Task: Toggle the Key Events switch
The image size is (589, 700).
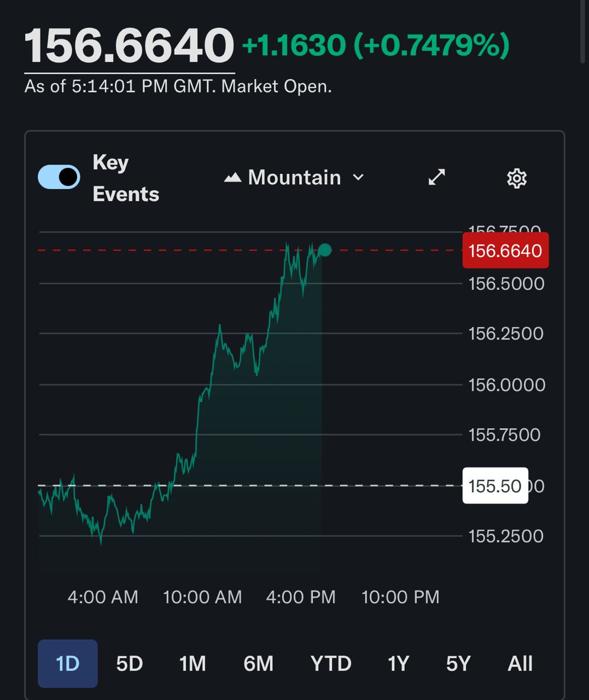Action: pyautogui.click(x=59, y=177)
